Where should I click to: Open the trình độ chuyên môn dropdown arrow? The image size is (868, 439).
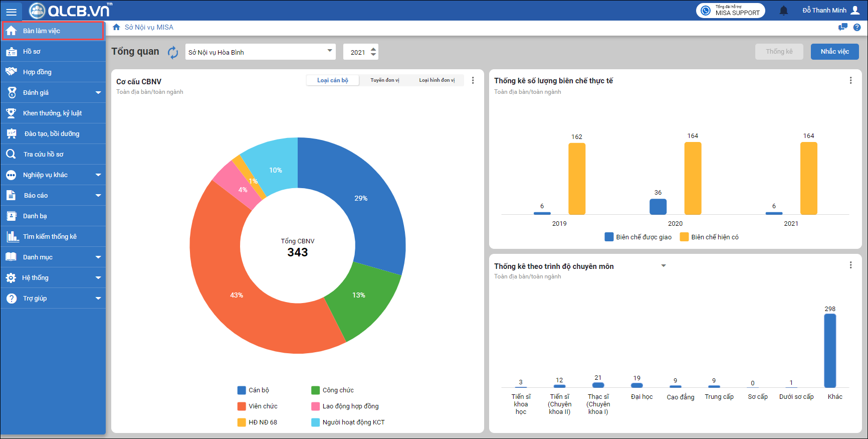pyautogui.click(x=664, y=266)
